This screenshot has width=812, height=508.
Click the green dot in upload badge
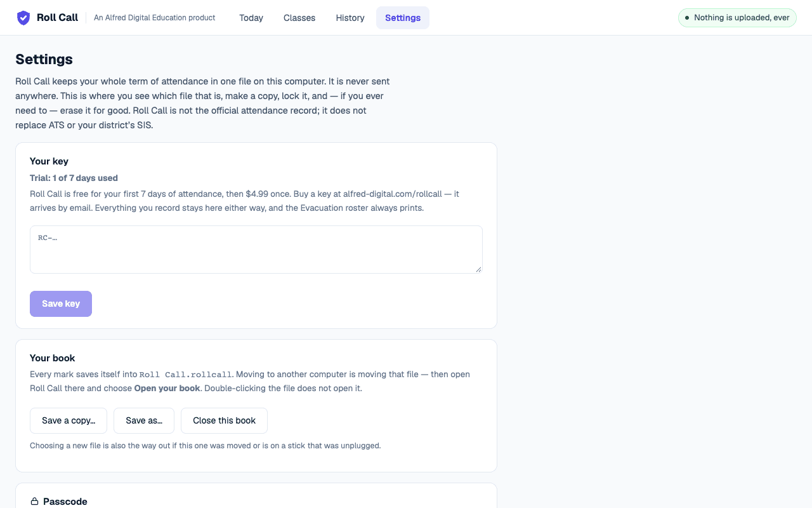point(687,18)
